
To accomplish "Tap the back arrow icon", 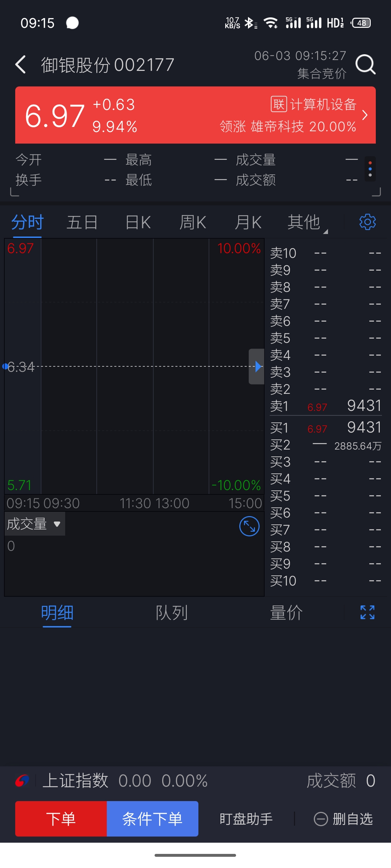I will pos(21,65).
